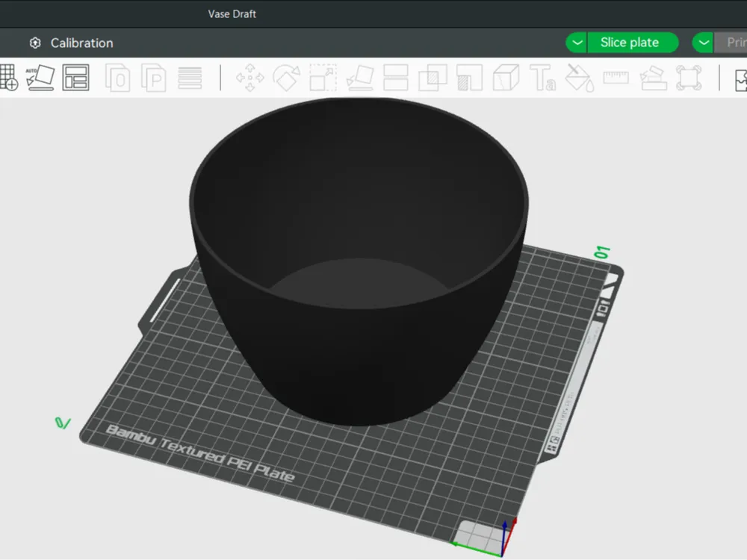Select the Seam painting cube tool
This screenshot has height=560, width=747.
(x=506, y=78)
